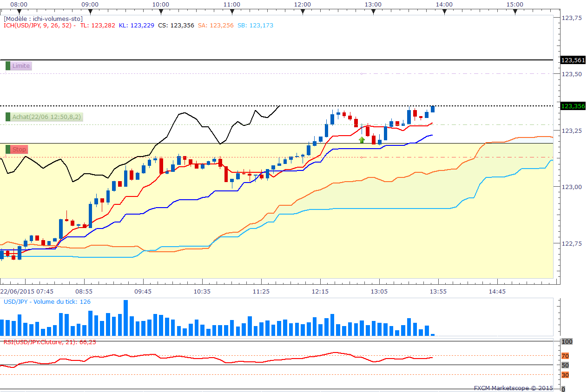The height and width of the screenshot is (392, 587).
Task: Click the RSI 100 level tag
Action: [x=567, y=341]
